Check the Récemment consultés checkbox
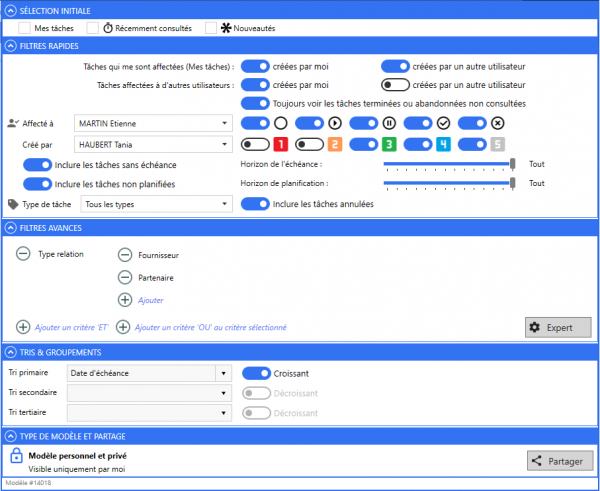 [x=93, y=28]
